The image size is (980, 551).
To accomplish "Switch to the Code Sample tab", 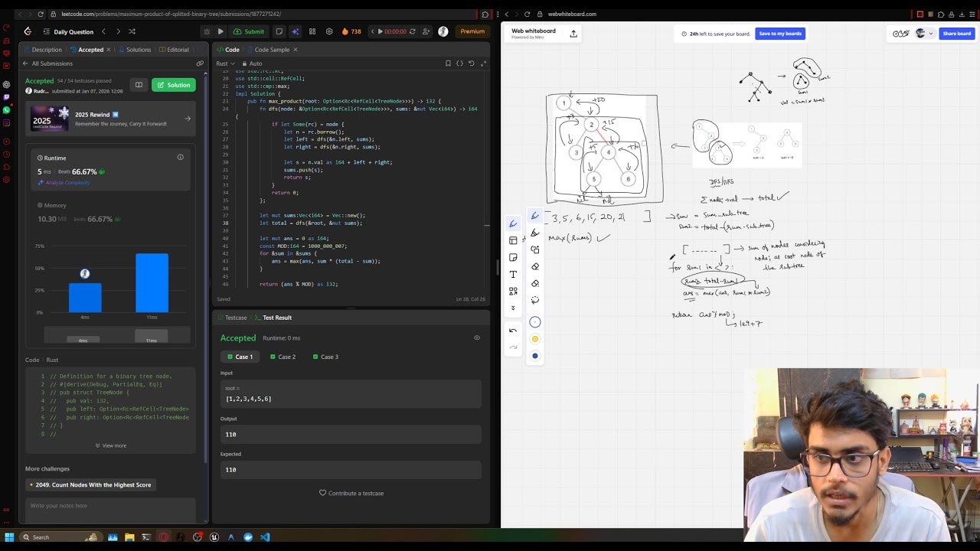I will point(268,50).
